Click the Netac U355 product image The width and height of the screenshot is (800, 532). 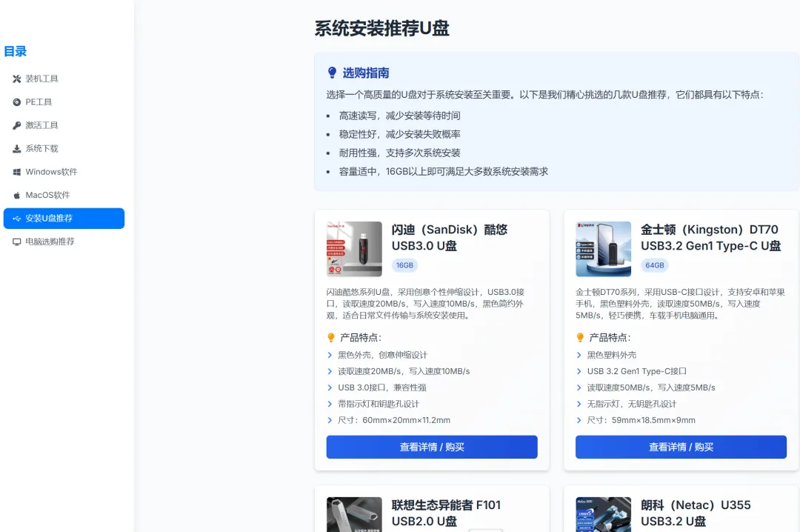coord(603,515)
